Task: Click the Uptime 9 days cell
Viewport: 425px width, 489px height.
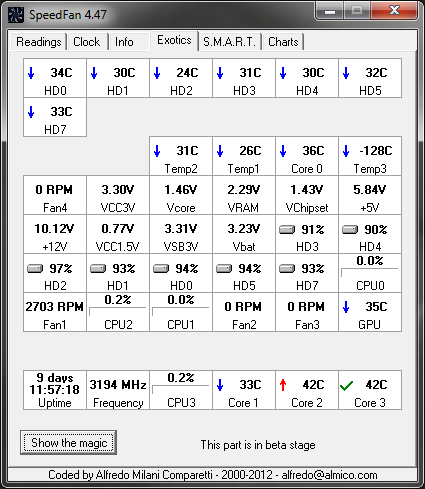Action: coord(55,390)
